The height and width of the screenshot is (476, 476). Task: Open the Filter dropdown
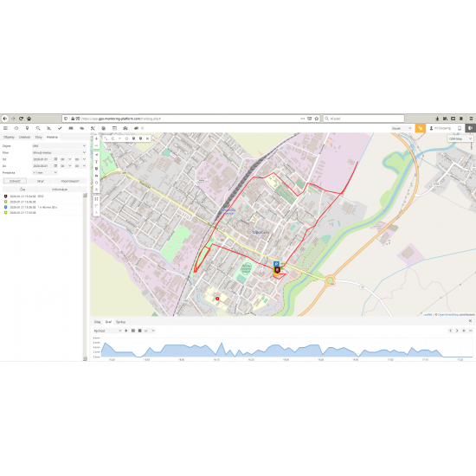(x=59, y=152)
